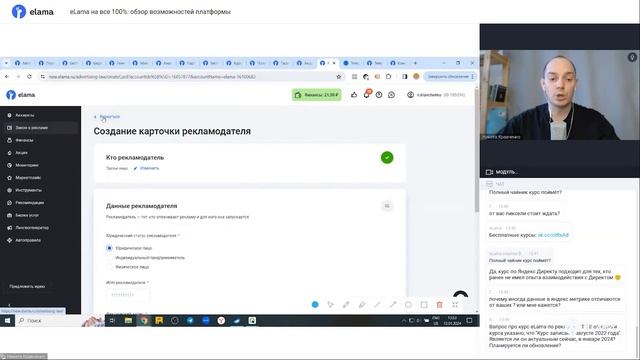Select the pencil annotation tool
This screenshot has height=360, width=640.
(346, 304)
